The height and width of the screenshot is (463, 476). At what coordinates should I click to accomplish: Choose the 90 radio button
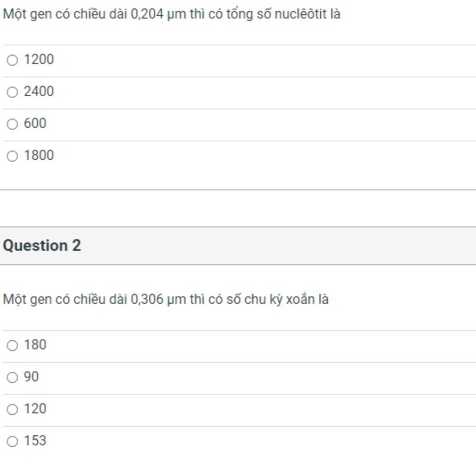coord(12,378)
